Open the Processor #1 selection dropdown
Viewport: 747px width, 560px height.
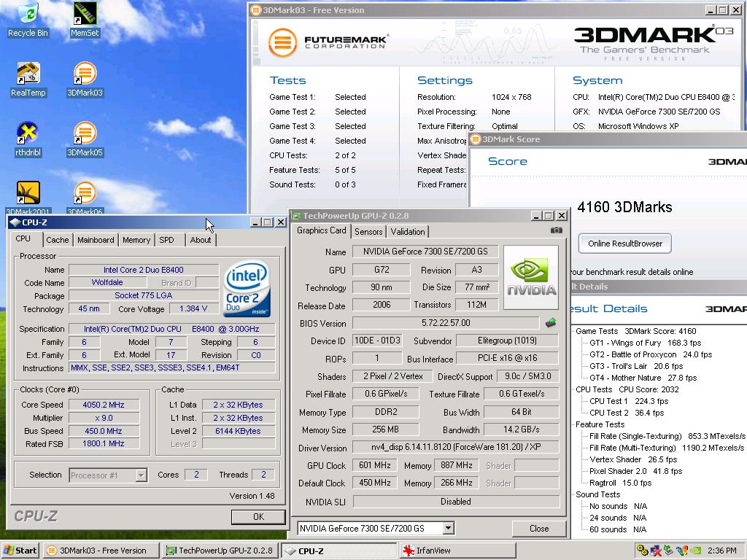coord(141,475)
